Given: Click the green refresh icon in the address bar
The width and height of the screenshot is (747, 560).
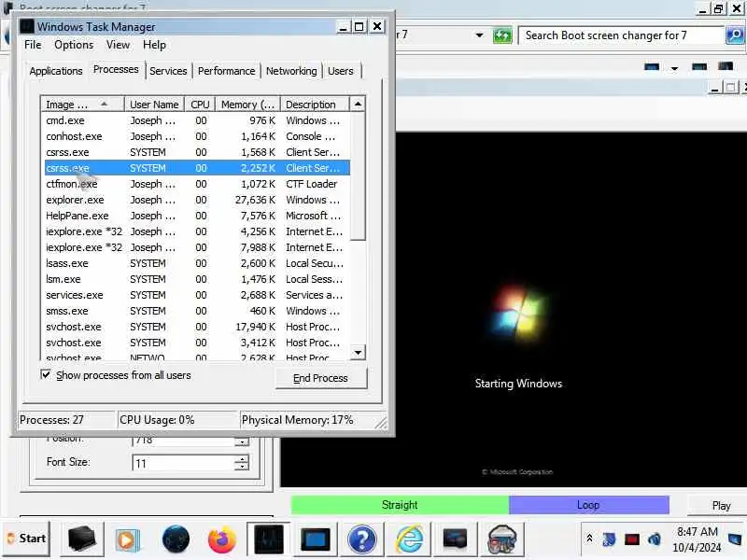Looking at the screenshot, I should pyautogui.click(x=502, y=35).
